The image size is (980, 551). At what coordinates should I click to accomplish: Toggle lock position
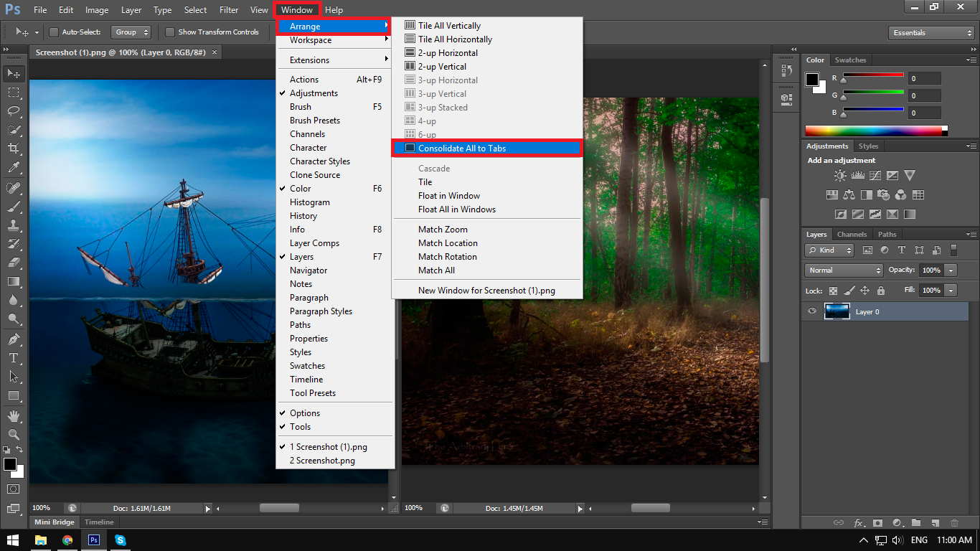coord(865,291)
